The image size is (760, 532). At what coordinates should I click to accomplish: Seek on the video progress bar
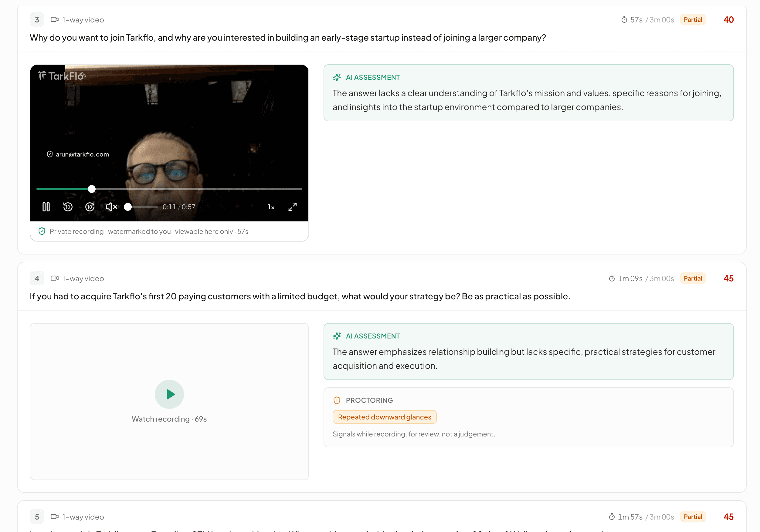(169, 189)
